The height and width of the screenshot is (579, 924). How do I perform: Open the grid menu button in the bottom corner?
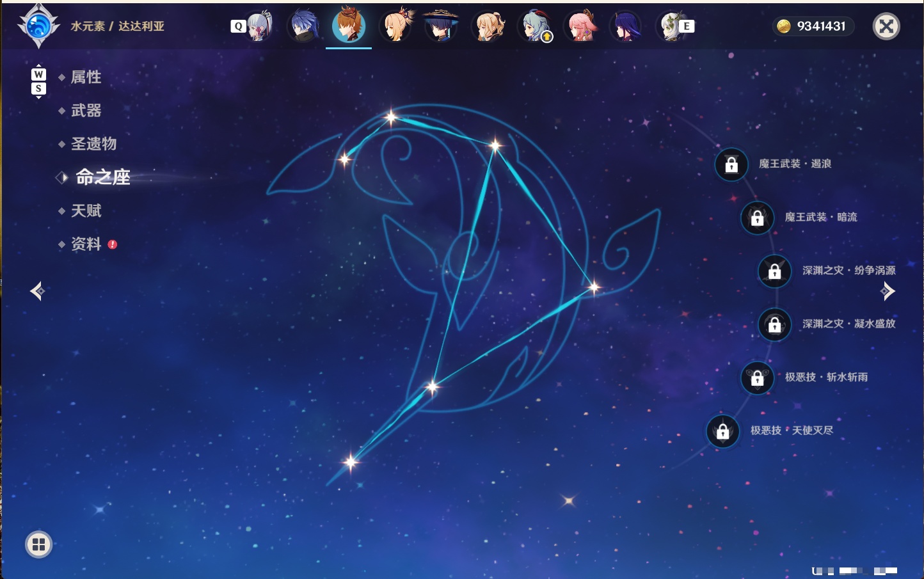[x=38, y=544]
